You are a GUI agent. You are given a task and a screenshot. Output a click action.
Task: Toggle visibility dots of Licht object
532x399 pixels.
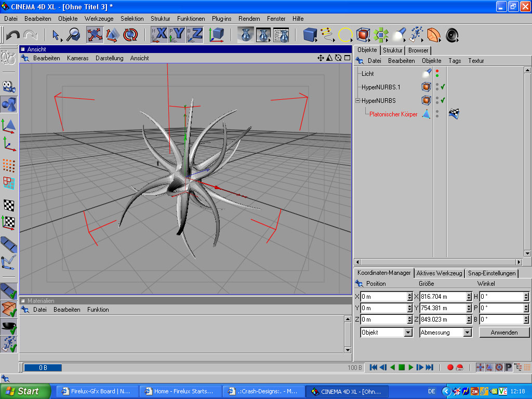point(437,73)
